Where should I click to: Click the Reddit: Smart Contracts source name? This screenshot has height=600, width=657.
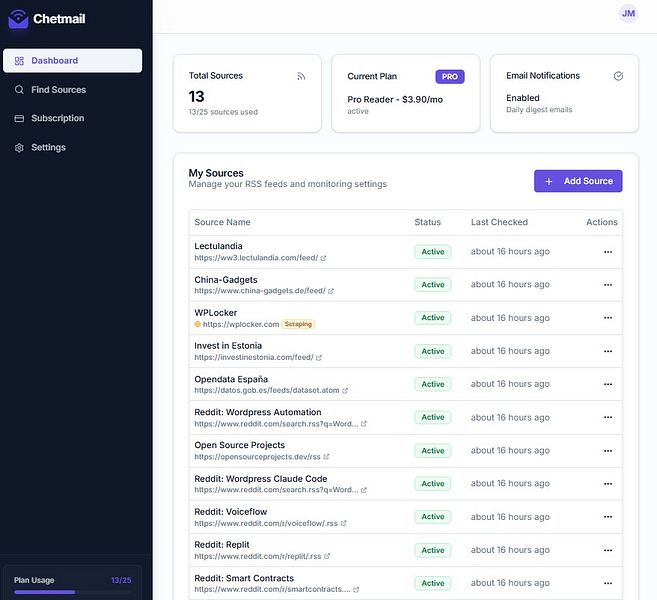[244, 578]
